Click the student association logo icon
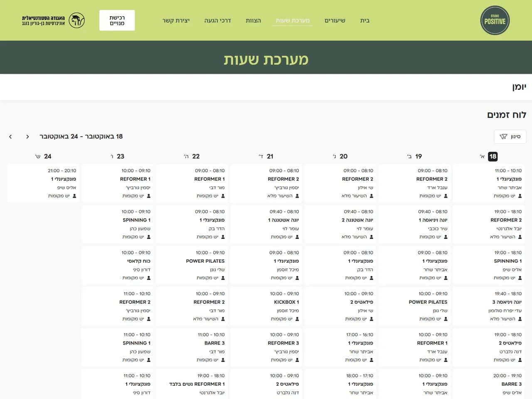The width and height of the screenshot is (532, 399). [77, 20]
